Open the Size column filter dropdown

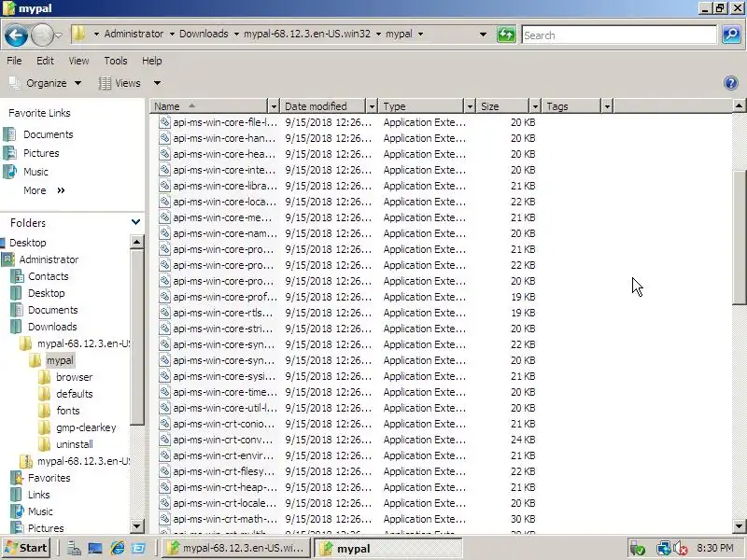pyautogui.click(x=535, y=106)
